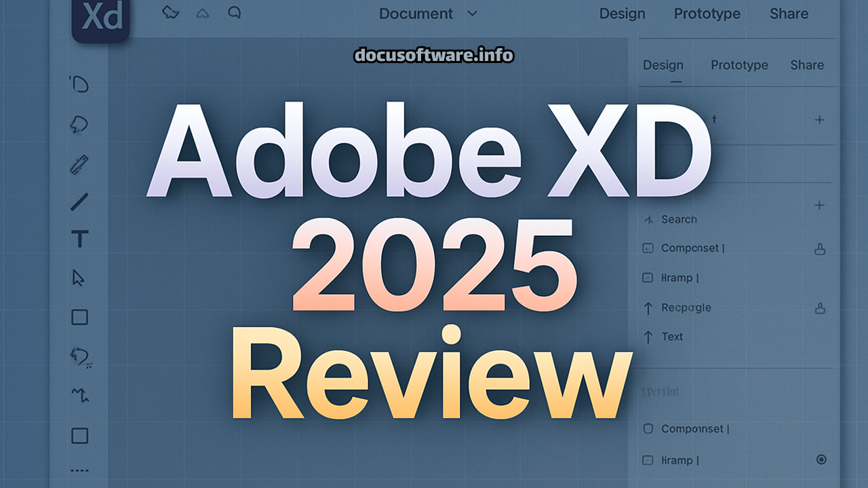
Task: Click the Search label in the panel
Action: coord(679,220)
